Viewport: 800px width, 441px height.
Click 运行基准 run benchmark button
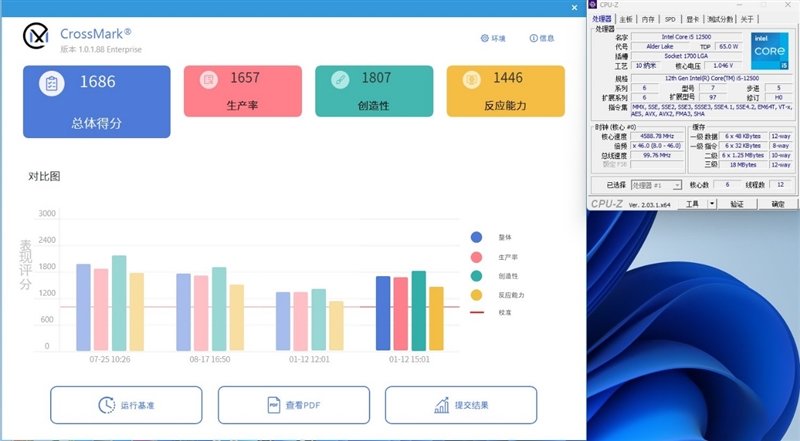click(x=126, y=405)
